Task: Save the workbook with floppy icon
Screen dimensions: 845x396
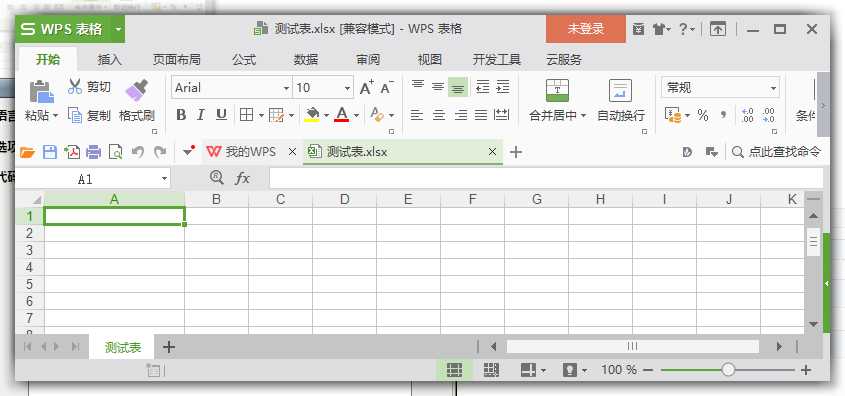Action: tap(50, 152)
